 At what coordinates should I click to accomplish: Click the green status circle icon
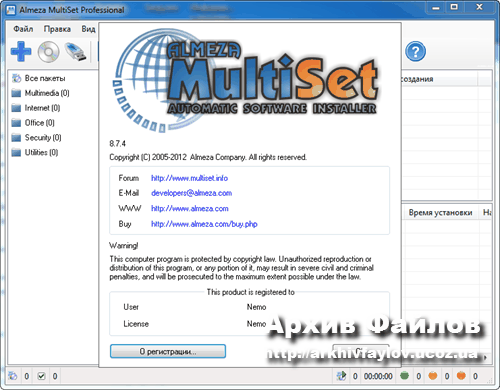pos(404,376)
